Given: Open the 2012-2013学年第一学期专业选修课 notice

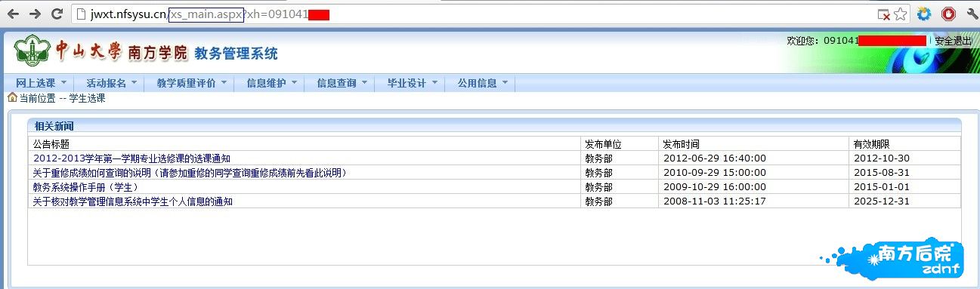Looking at the screenshot, I should click(x=131, y=158).
